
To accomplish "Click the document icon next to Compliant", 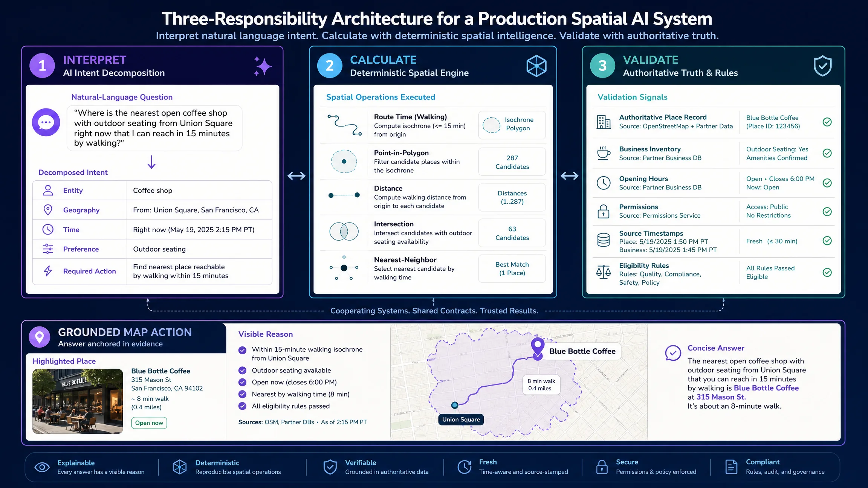I will [731, 467].
